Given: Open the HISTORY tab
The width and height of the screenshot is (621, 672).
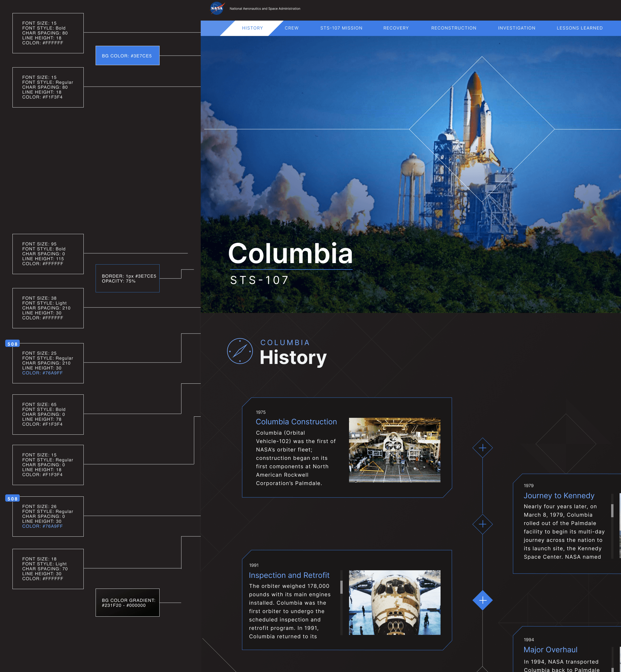Looking at the screenshot, I should pyautogui.click(x=252, y=28).
